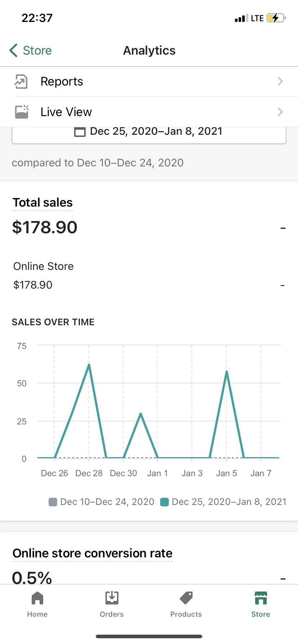Image resolution: width=298 pixels, height=644 pixels.
Task: Open Total sales report heading
Action: click(43, 203)
